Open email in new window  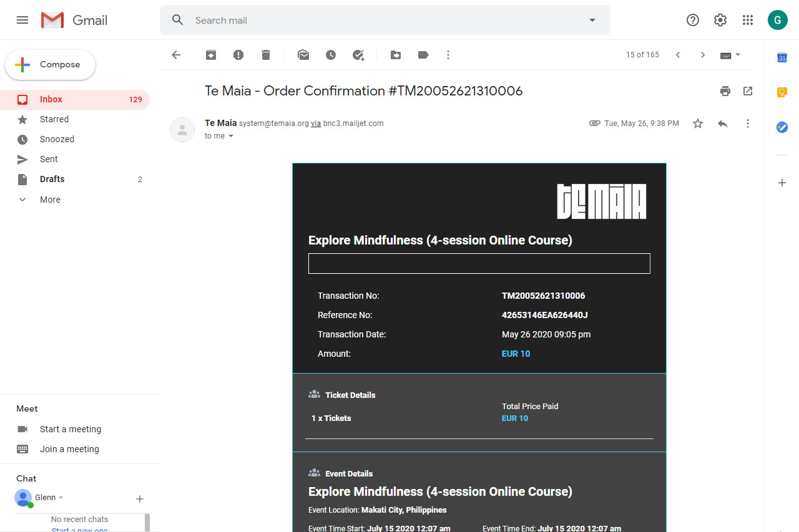pyautogui.click(x=748, y=91)
